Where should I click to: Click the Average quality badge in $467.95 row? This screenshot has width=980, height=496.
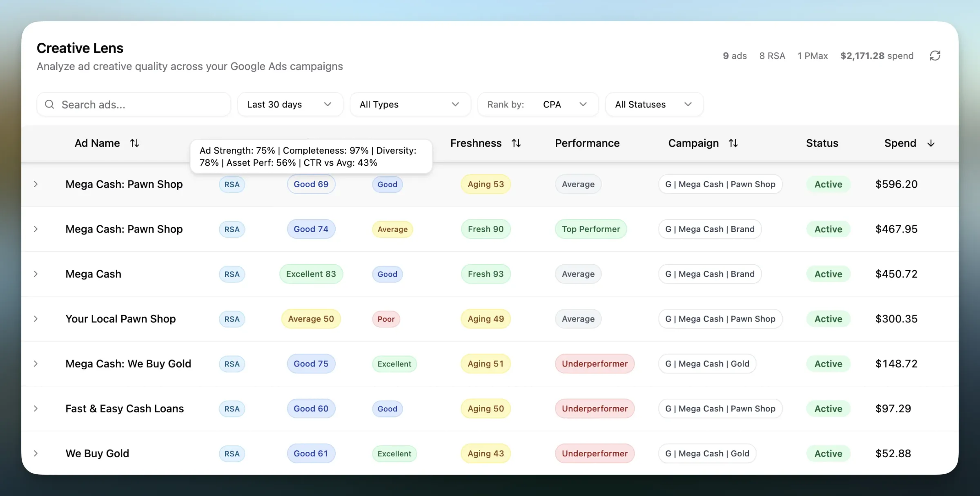pyautogui.click(x=392, y=229)
